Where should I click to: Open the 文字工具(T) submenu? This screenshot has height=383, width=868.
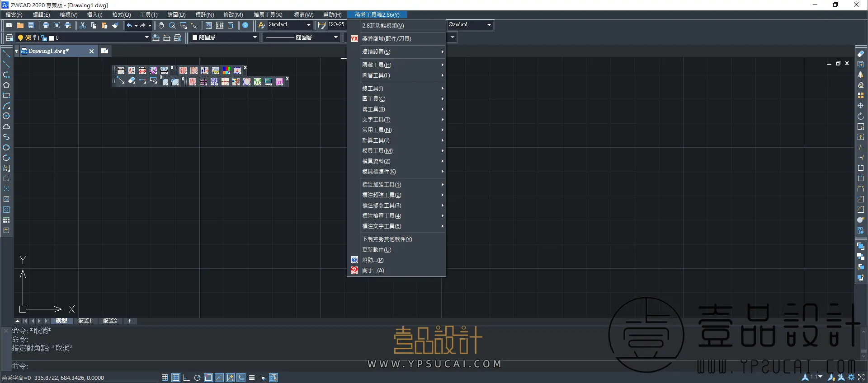(x=396, y=120)
